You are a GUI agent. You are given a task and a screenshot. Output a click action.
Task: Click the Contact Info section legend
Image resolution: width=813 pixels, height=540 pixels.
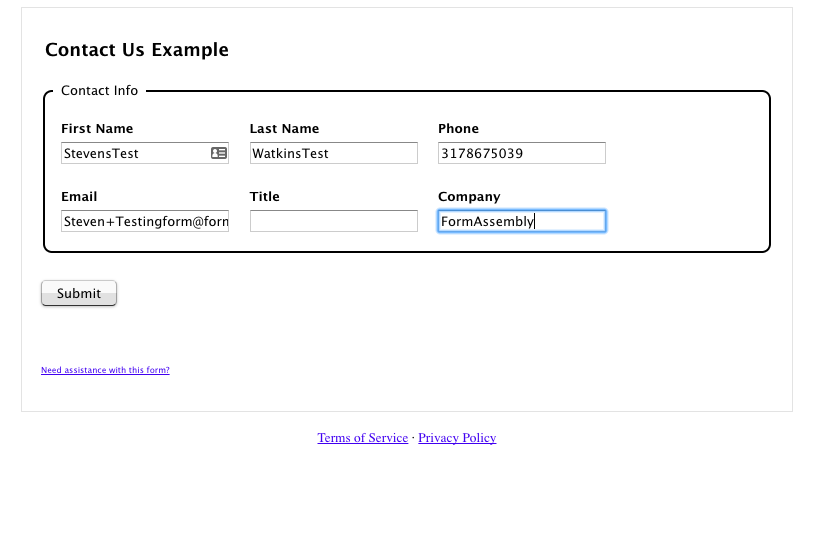[100, 90]
